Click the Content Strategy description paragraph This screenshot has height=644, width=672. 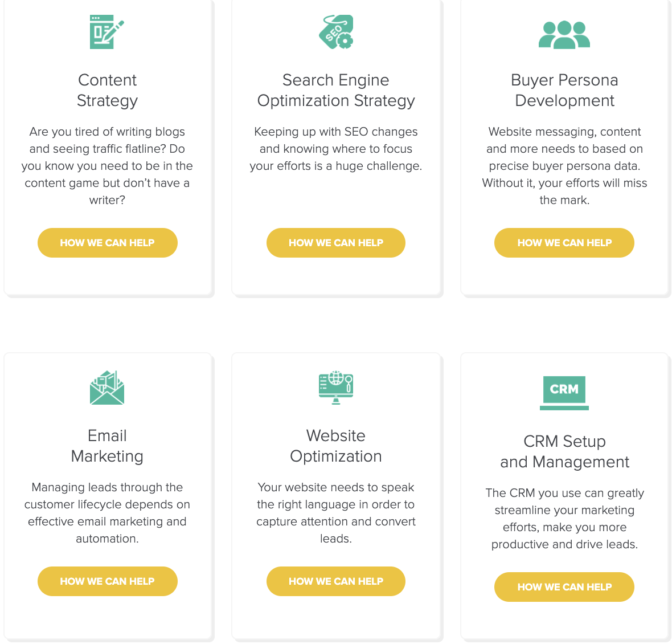click(x=107, y=166)
